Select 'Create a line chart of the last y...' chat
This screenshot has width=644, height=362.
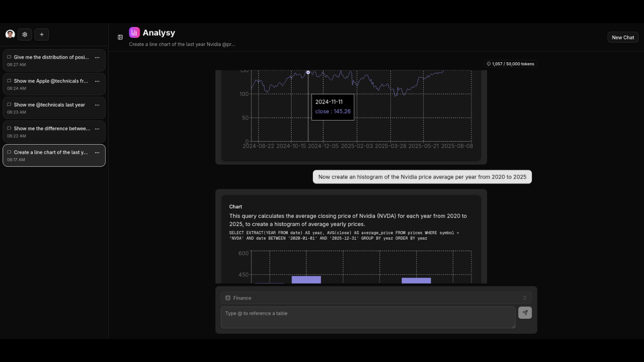pyautogui.click(x=54, y=155)
